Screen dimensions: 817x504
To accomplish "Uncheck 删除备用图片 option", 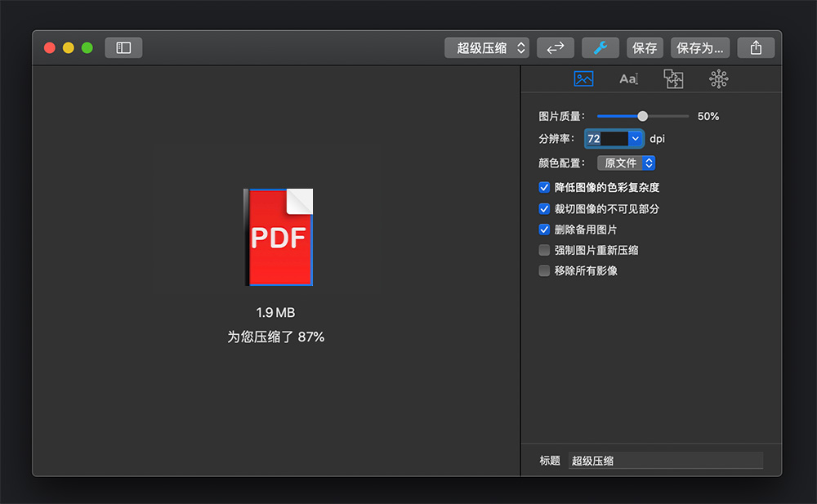I will coord(544,230).
